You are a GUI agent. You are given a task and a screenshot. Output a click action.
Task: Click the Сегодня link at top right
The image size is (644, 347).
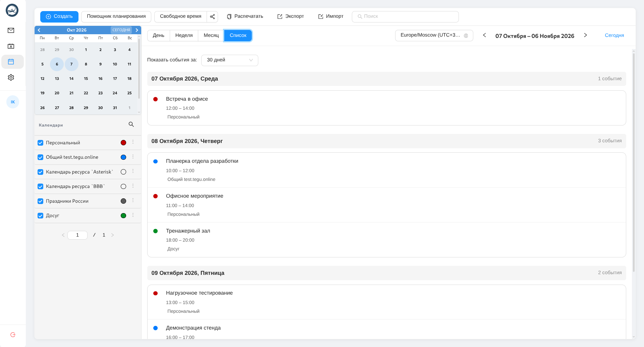point(614,36)
